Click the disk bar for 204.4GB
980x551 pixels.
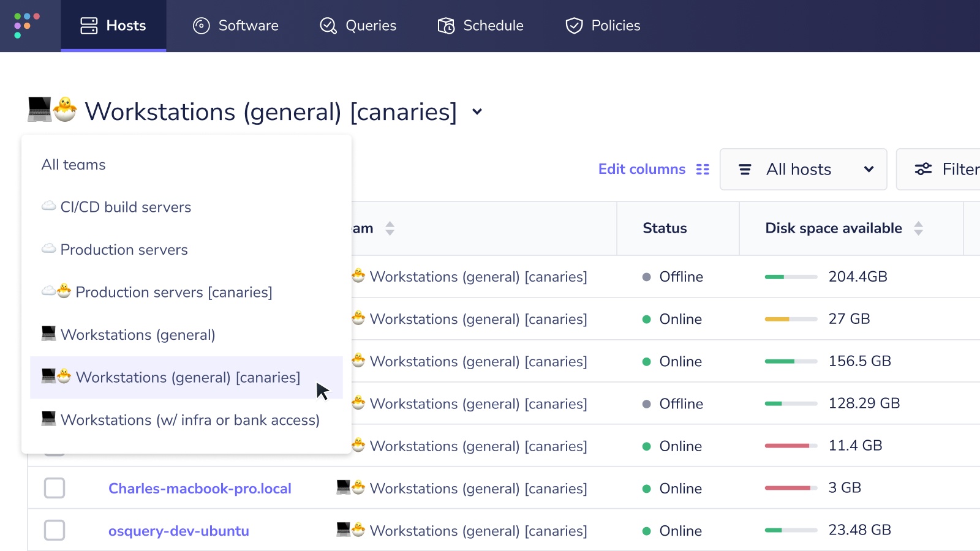pyautogui.click(x=791, y=277)
